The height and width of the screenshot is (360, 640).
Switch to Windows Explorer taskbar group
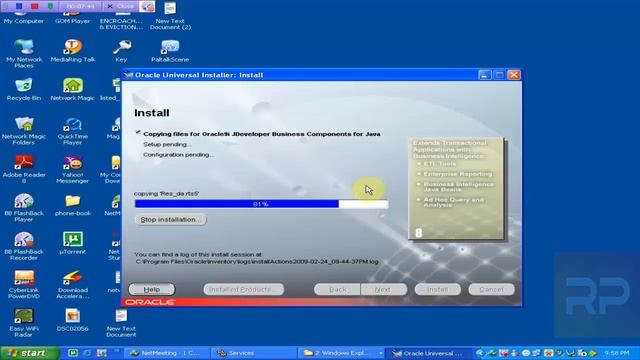341,353
